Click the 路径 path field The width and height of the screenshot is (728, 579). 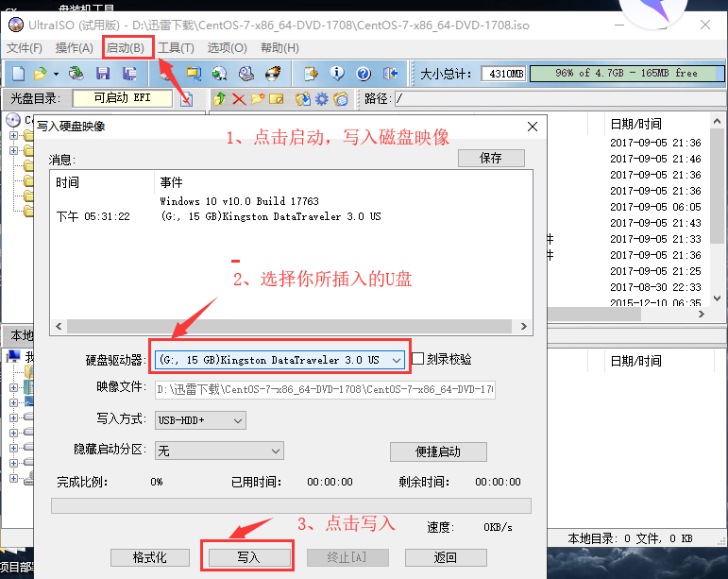[x=560, y=98]
